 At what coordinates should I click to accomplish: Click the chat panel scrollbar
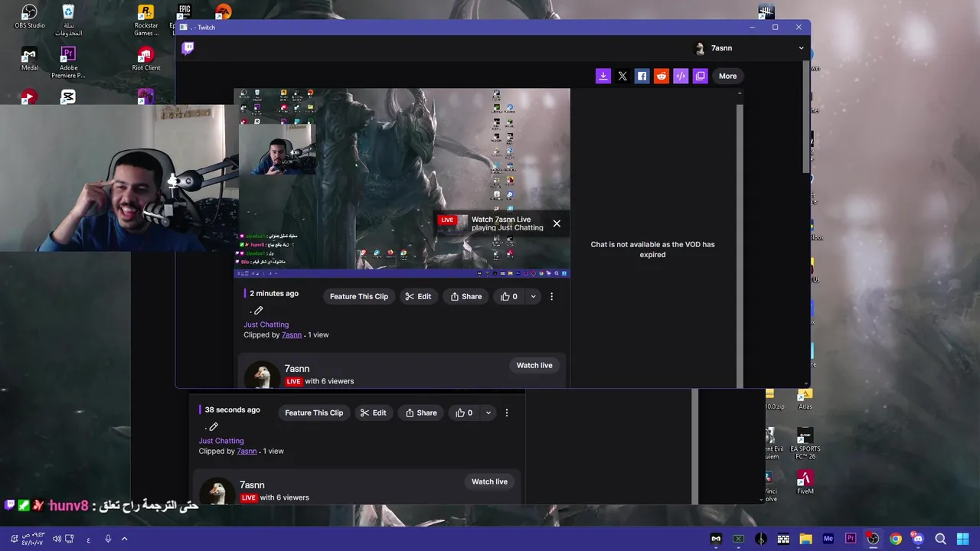[x=740, y=245]
